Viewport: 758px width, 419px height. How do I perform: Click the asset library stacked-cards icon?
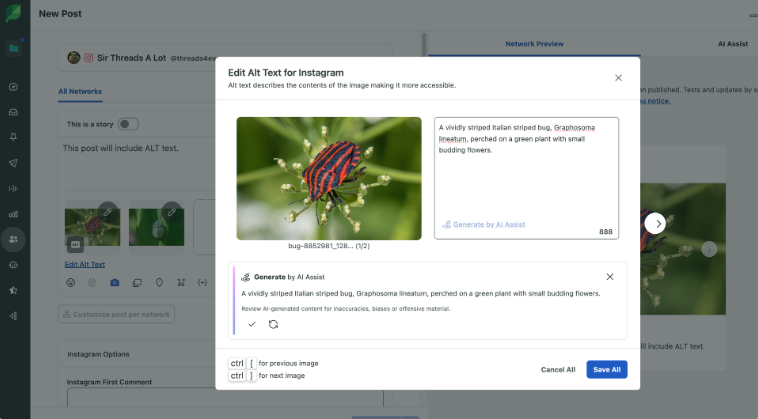click(x=137, y=283)
